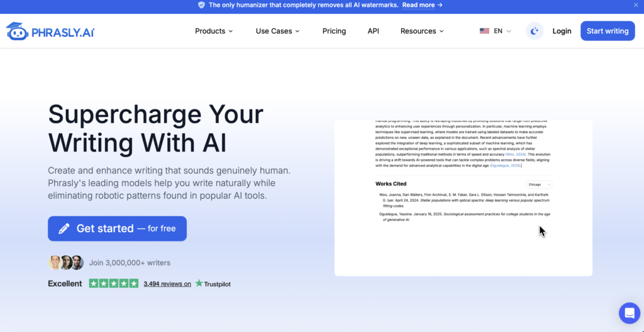This screenshot has width=644, height=332.
Task: Close the top announcement banner
Action: tap(636, 5)
